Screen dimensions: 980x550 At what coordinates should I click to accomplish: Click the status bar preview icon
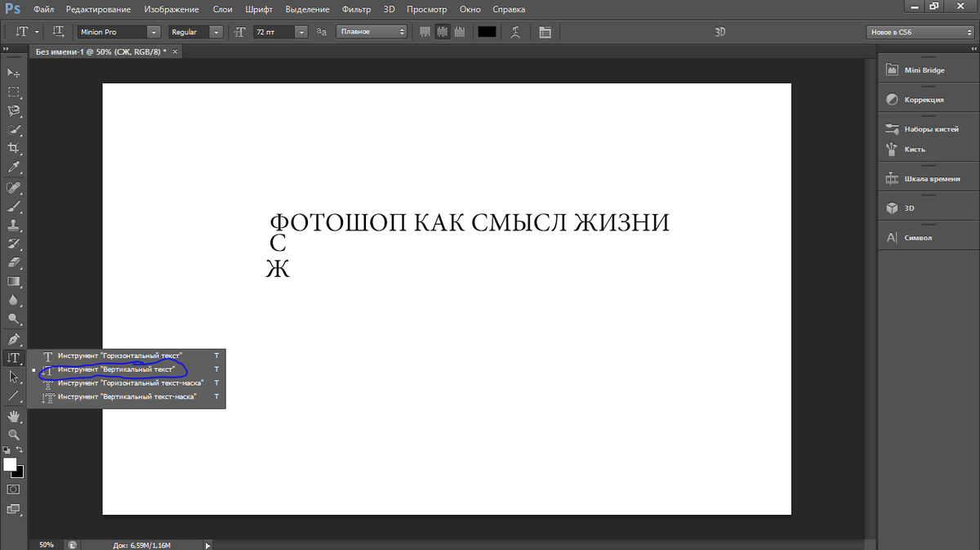(x=73, y=544)
